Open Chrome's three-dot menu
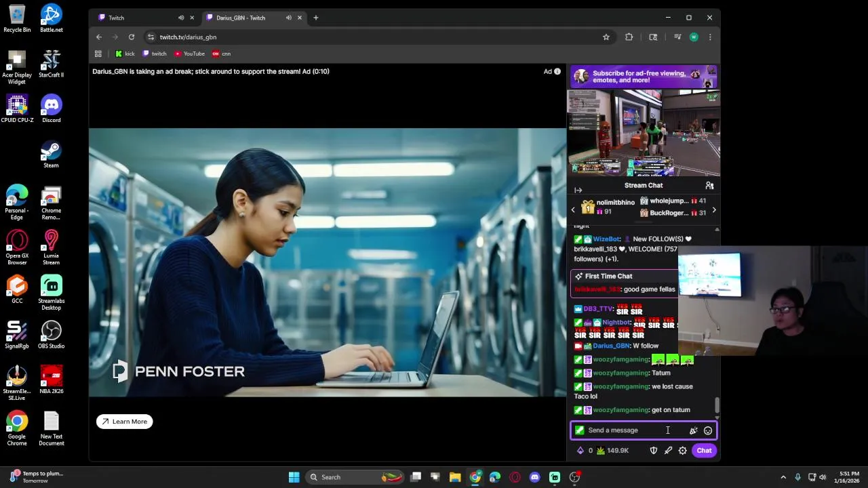This screenshot has width=868, height=488. click(x=710, y=37)
